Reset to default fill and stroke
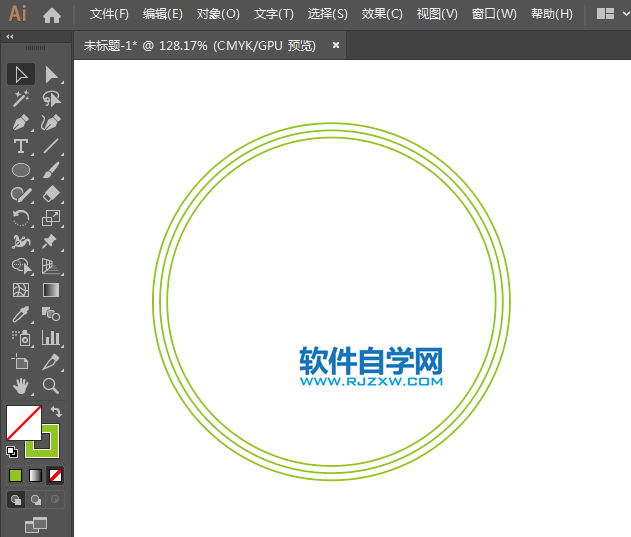Screen dimensions: 631x537 [12, 452]
